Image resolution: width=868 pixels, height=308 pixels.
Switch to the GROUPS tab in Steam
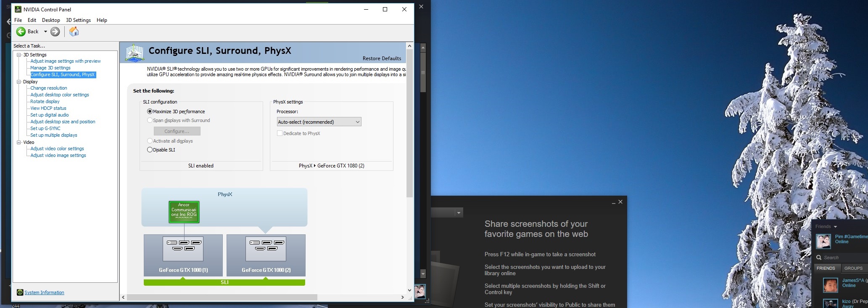tap(853, 268)
